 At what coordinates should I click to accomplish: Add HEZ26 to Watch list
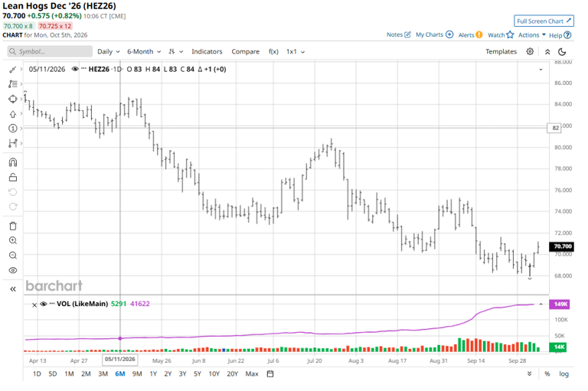click(501, 35)
